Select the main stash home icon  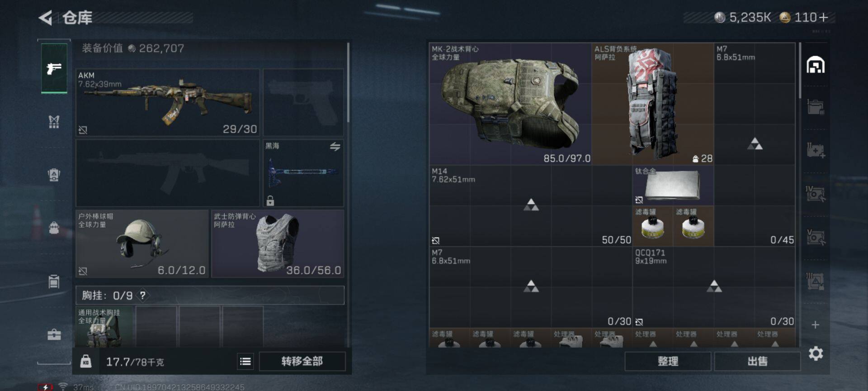tap(816, 65)
